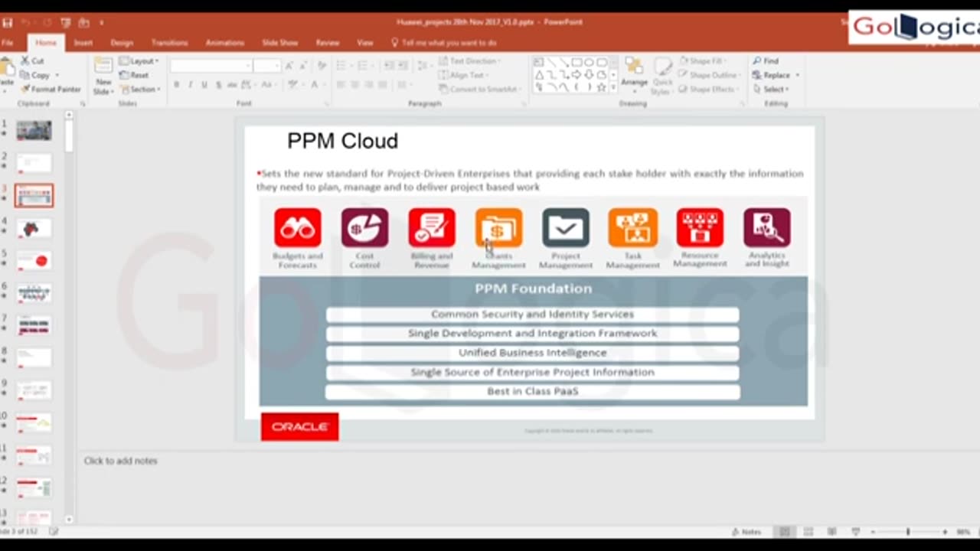Insert a New Slide

tap(103, 77)
